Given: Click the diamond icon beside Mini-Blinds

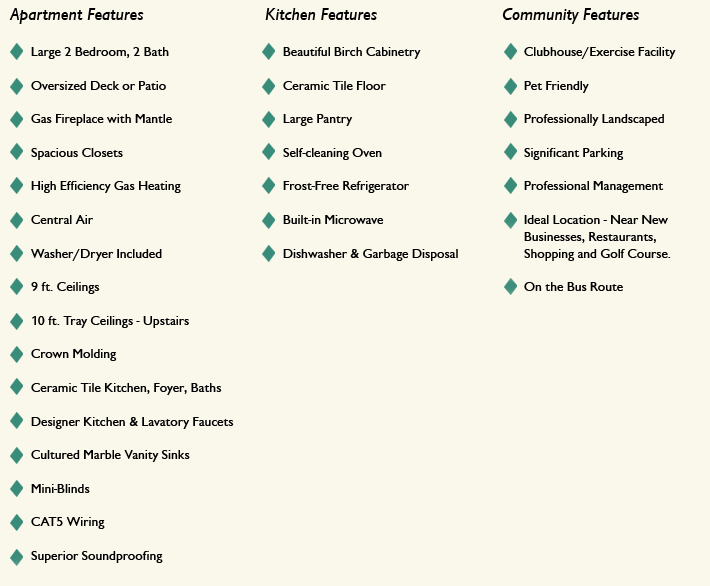Looking at the screenshot, I should coord(16,489).
